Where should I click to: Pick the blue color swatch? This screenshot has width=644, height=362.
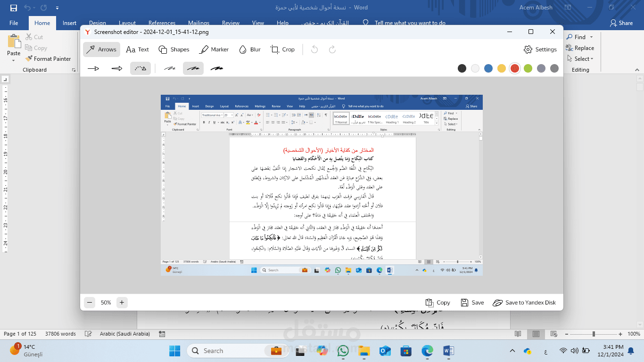coord(488,68)
